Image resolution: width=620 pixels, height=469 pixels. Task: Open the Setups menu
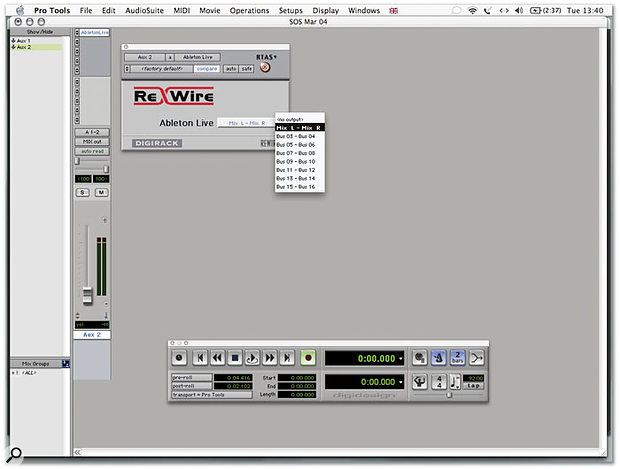[x=290, y=11]
